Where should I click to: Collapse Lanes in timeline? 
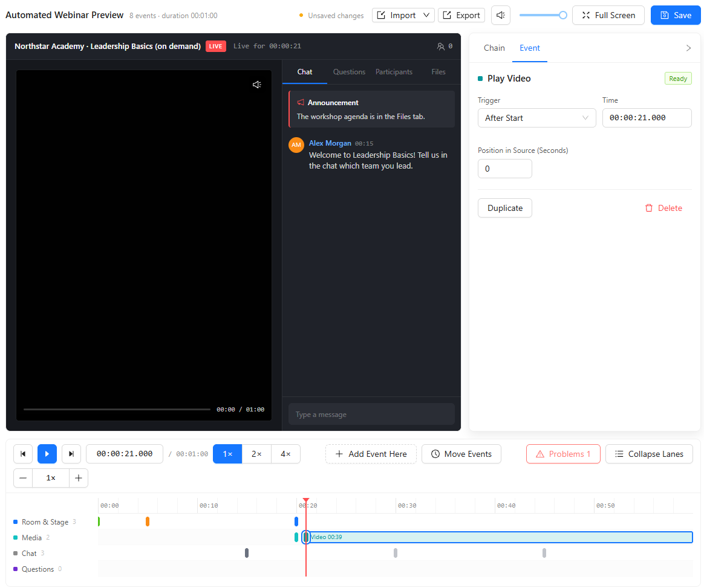(x=649, y=454)
